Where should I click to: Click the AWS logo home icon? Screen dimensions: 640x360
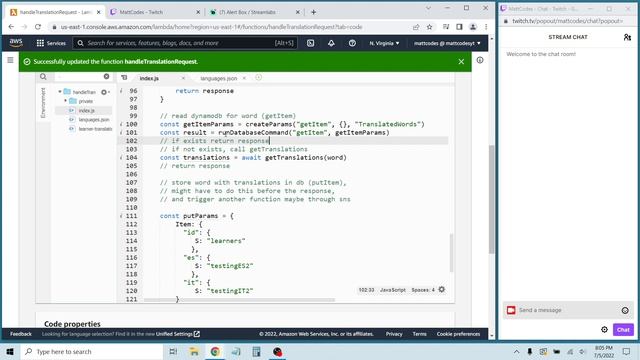16,43
